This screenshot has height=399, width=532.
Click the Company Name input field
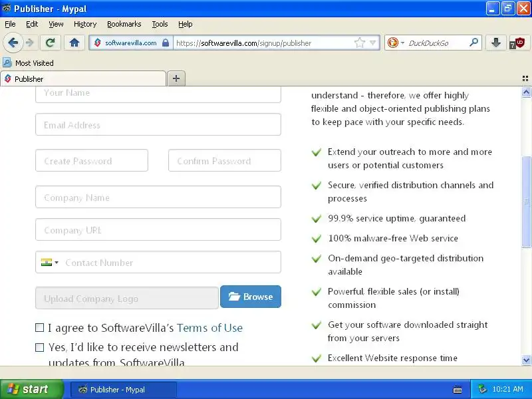[x=158, y=197]
